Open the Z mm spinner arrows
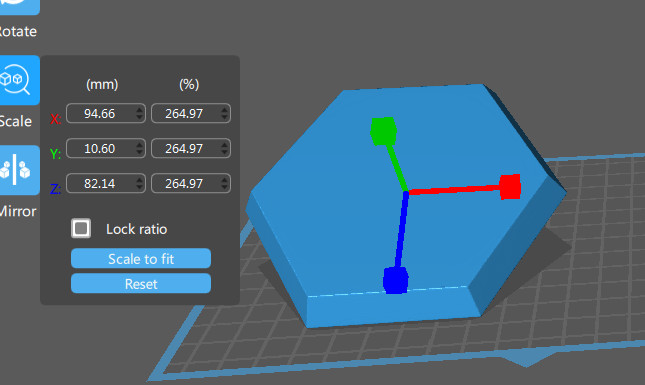645x385 pixels. pos(139,183)
